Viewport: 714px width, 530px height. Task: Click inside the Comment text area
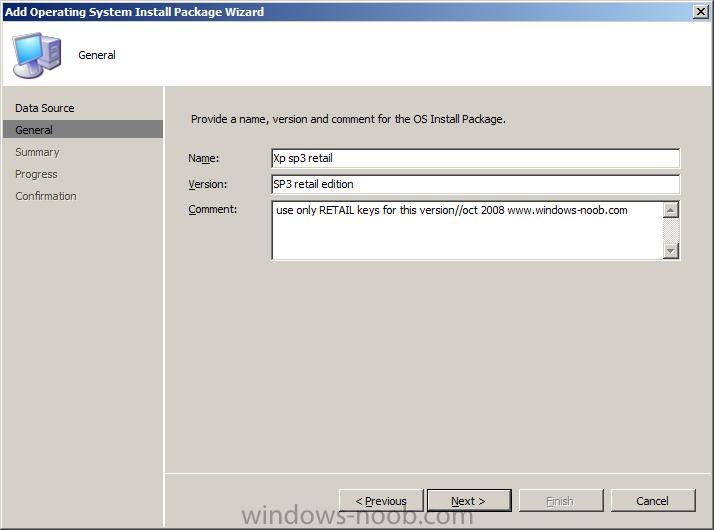pyautogui.click(x=467, y=230)
